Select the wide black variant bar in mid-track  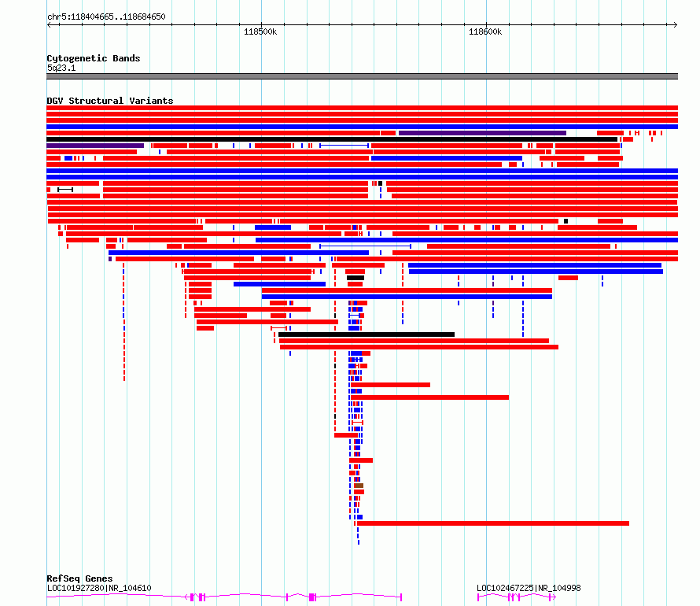coord(366,334)
